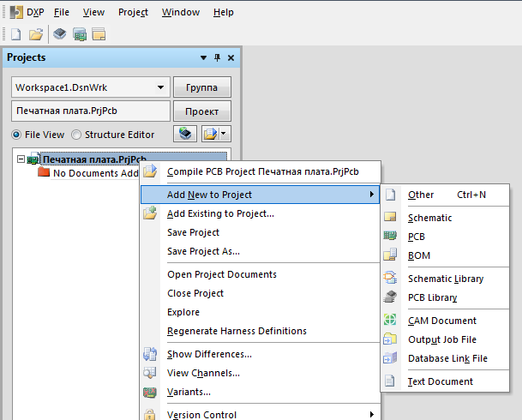The width and height of the screenshot is (522, 420).
Task: Click the Text Document page icon
Action: click(x=390, y=381)
